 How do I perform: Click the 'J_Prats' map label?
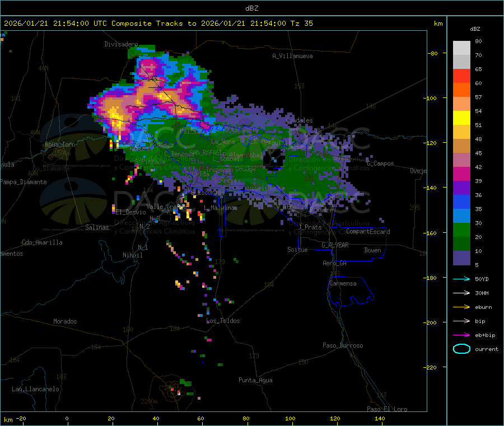pos(310,227)
